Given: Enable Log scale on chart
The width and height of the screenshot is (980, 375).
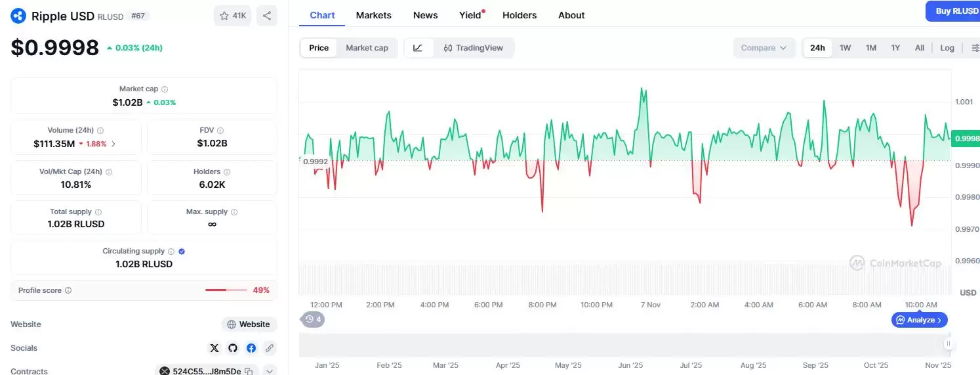Looking at the screenshot, I should (947, 48).
